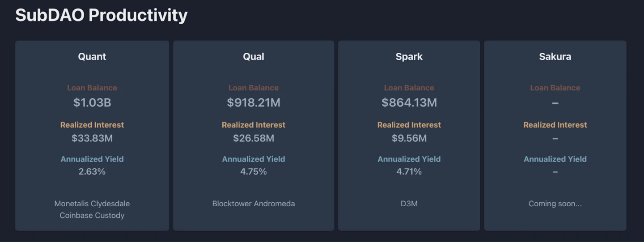Screen dimensions: 644x242
Task: Open the D3M link in Spark
Action: point(409,204)
